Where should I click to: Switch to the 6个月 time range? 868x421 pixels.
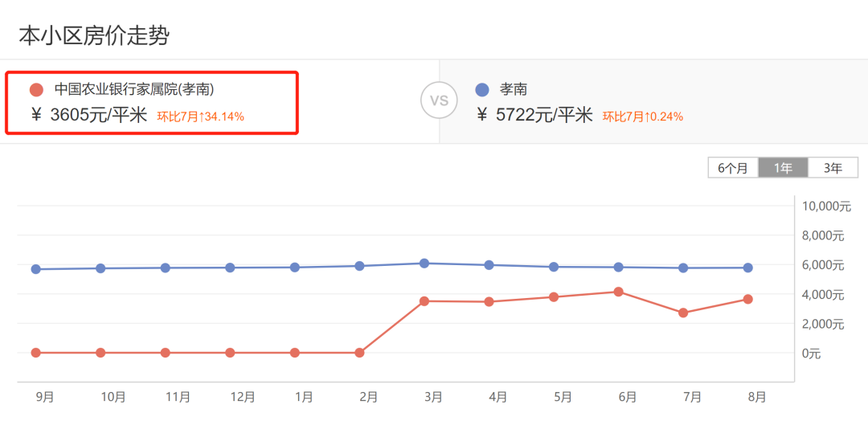pos(733,168)
